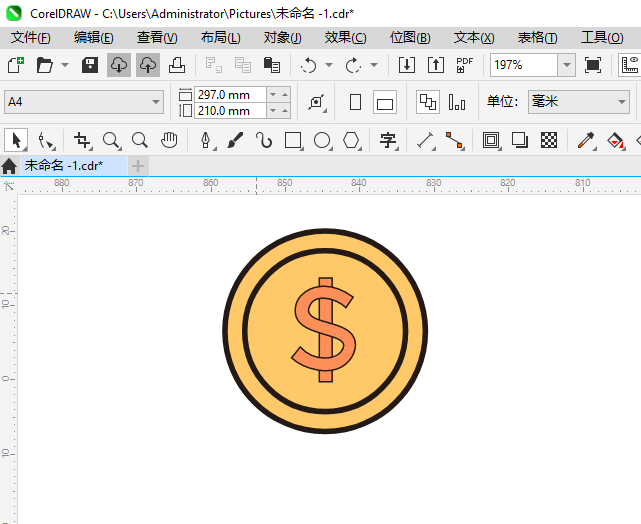Image resolution: width=641 pixels, height=524 pixels.
Task: Select the Transparency checkerboard tool
Action: tap(549, 140)
